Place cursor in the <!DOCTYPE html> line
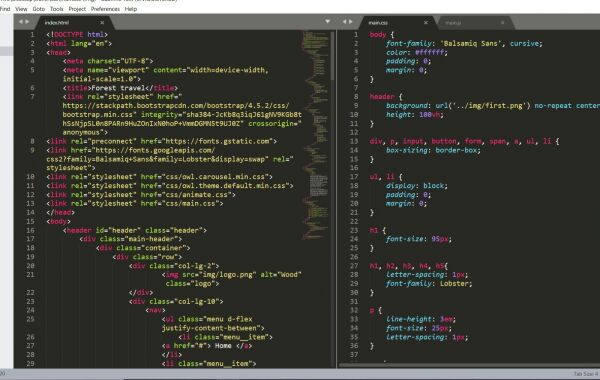Viewport: 600px width, 380px height. pyautogui.click(x=77, y=34)
